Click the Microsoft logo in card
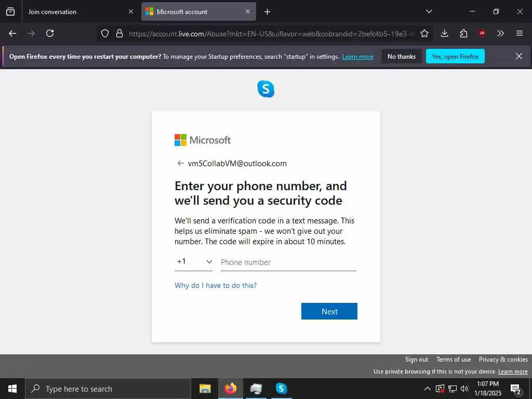 click(x=203, y=140)
